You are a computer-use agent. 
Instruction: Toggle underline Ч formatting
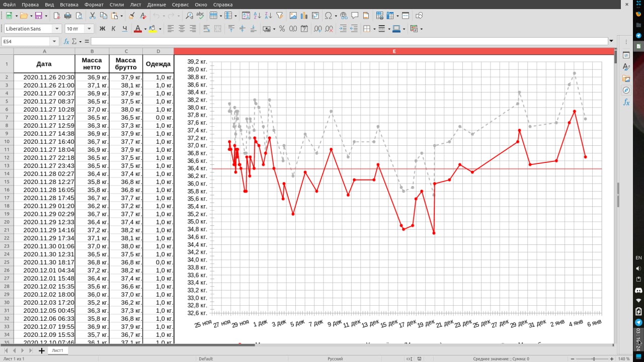click(x=124, y=29)
